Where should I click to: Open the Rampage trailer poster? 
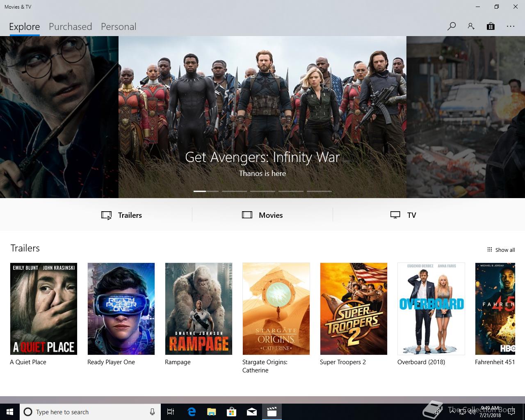tap(199, 309)
